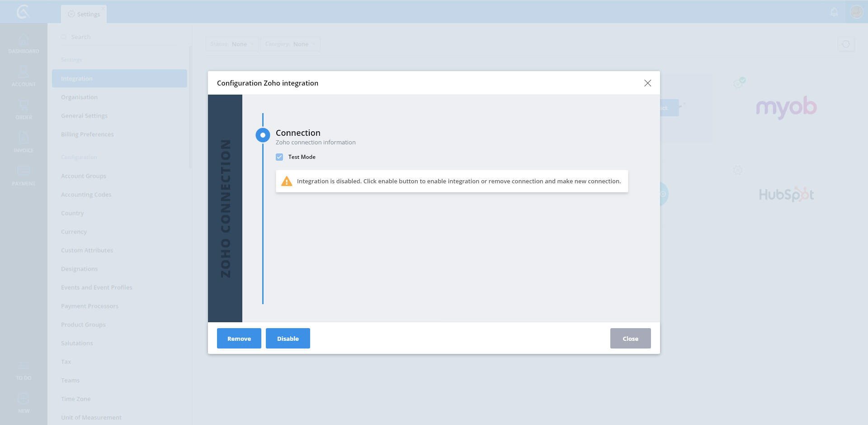Viewport: 868px width, 425px height.
Task: Click the grey Close button
Action: point(630,339)
